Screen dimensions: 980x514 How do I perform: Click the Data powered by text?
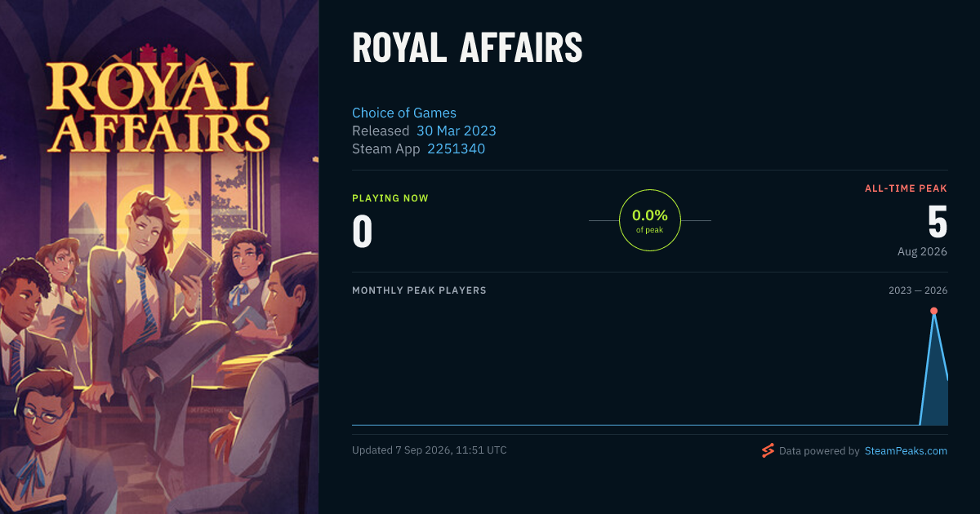(819, 450)
